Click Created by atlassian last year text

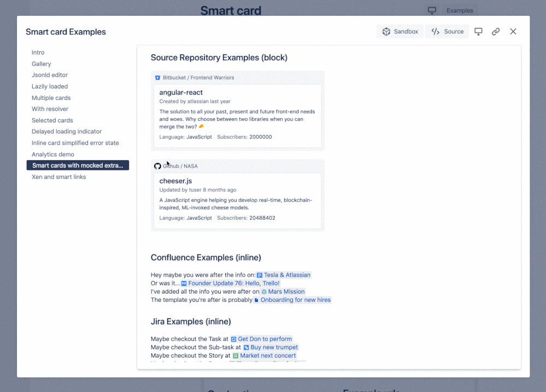tap(195, 101)
